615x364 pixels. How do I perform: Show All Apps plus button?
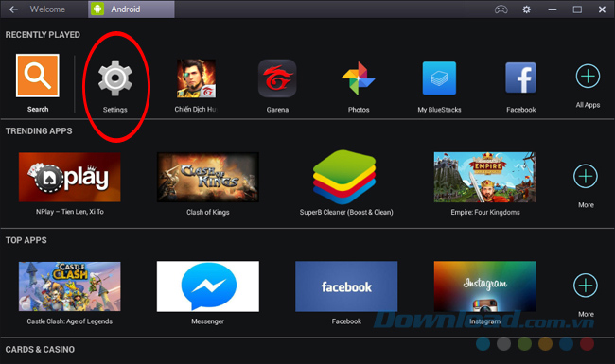(588, 76)
